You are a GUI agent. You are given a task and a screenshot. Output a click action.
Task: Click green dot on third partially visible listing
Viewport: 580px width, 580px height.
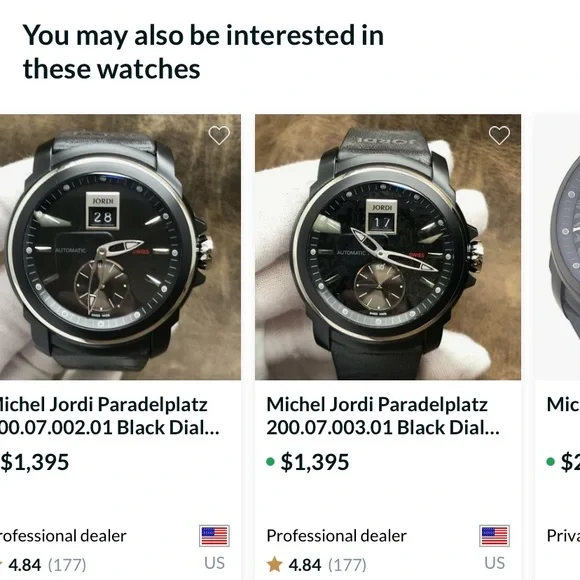pyautogui.click(x=550, y=462)
